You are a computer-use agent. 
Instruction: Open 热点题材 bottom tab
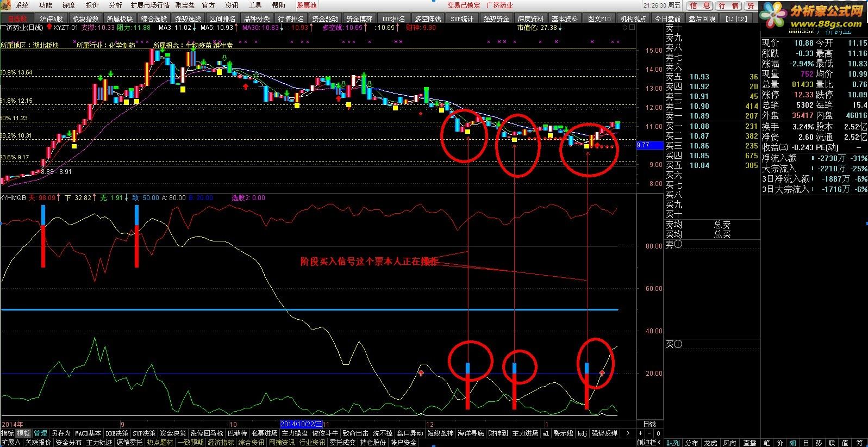click(x=160, y=443)
